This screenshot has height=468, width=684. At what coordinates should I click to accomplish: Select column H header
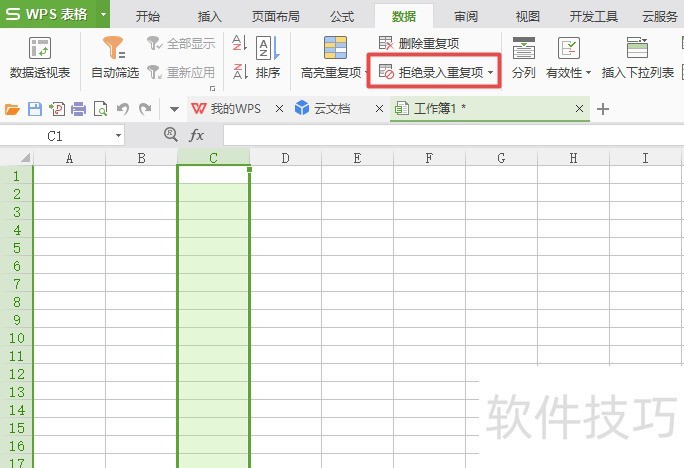(x=573, y=158)
